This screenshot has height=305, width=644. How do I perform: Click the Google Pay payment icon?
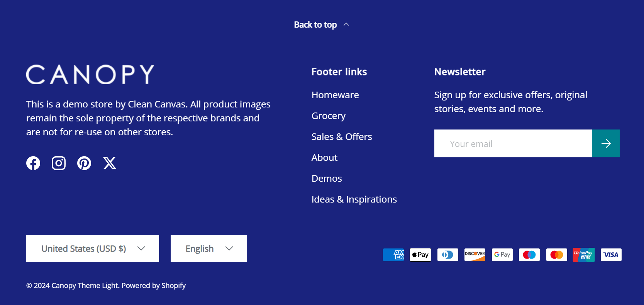(502, 255)
